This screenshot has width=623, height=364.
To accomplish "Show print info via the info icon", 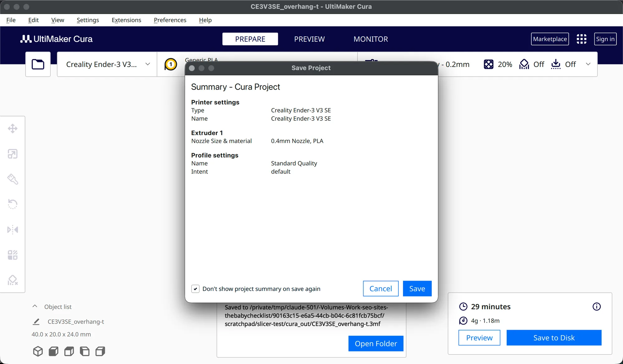I will [x=597, y=307].
